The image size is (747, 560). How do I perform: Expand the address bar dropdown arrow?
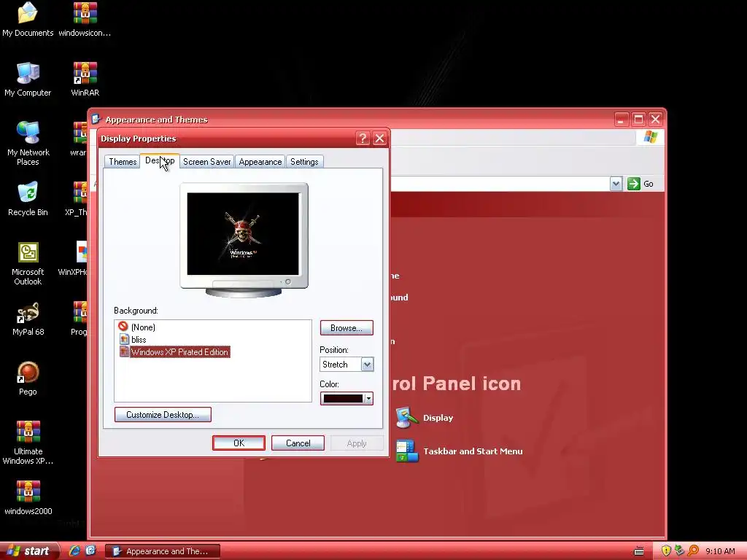point(616,184)
